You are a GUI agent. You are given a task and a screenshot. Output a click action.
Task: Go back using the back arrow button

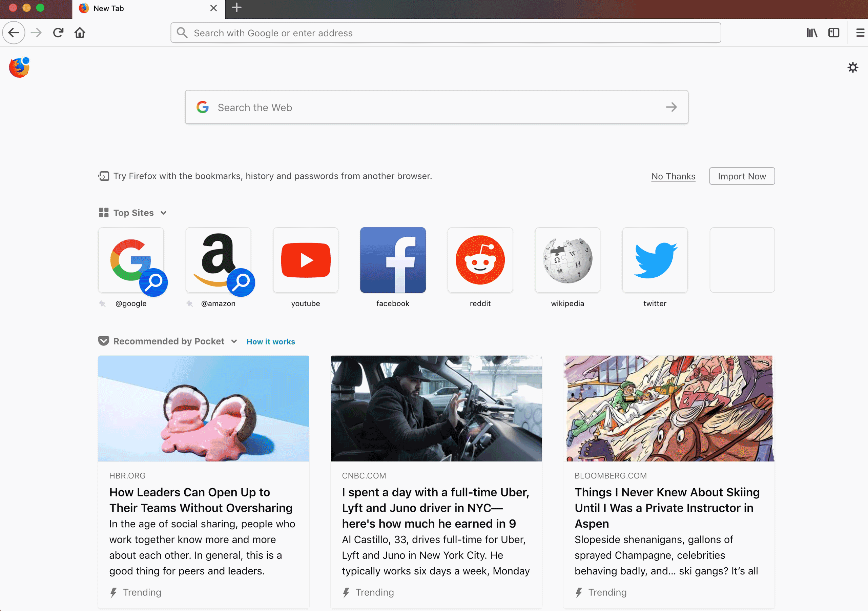(x=14, y=33)
